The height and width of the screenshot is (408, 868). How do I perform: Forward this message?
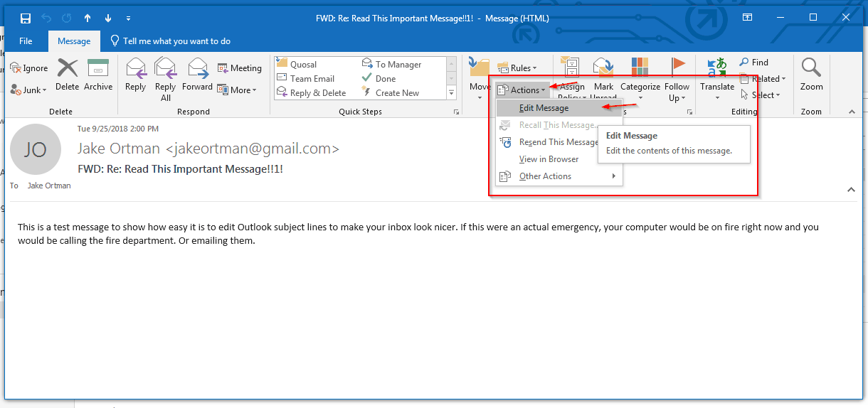pyautogui.click(x=197, y=75)
